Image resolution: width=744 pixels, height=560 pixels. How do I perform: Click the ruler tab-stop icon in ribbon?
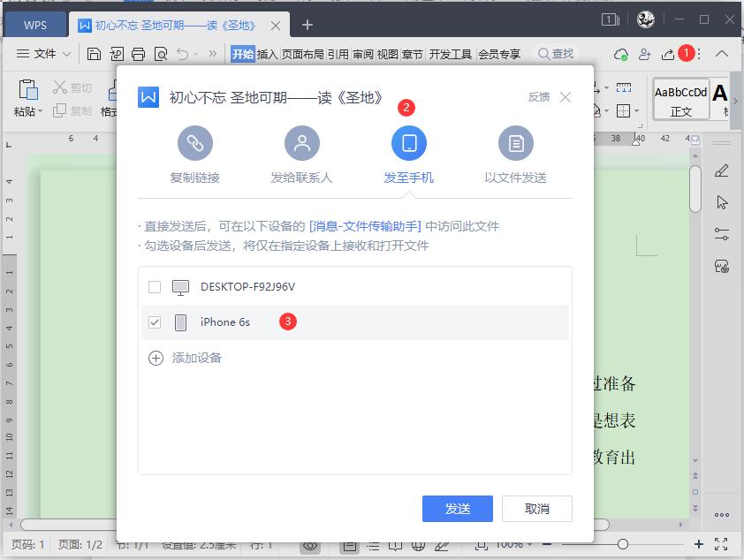coord(624,87)
